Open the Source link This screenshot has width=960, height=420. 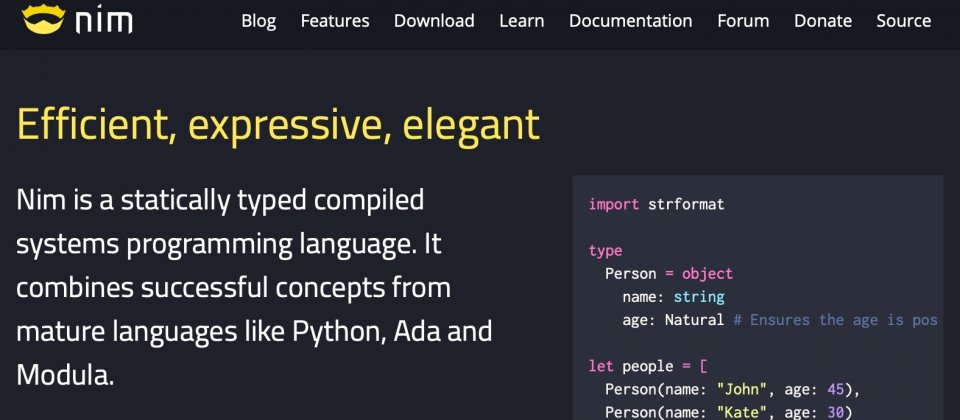(x=904, y=21)
